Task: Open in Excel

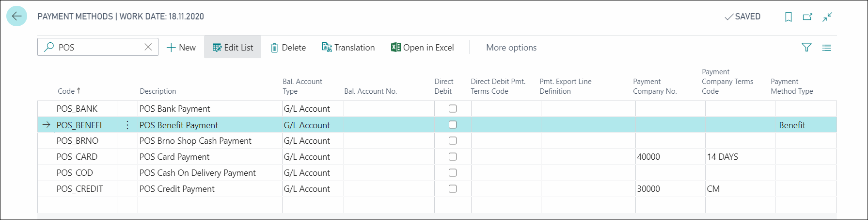Action: click(423, 47)
